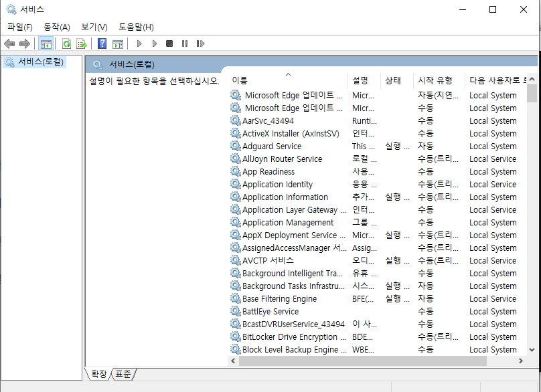Image resolution: width=541 pixels, height=392 pixels.
Task: Select the Background Intelligent Transfer service
Action: pyautogui.click(x=378, y=273)
